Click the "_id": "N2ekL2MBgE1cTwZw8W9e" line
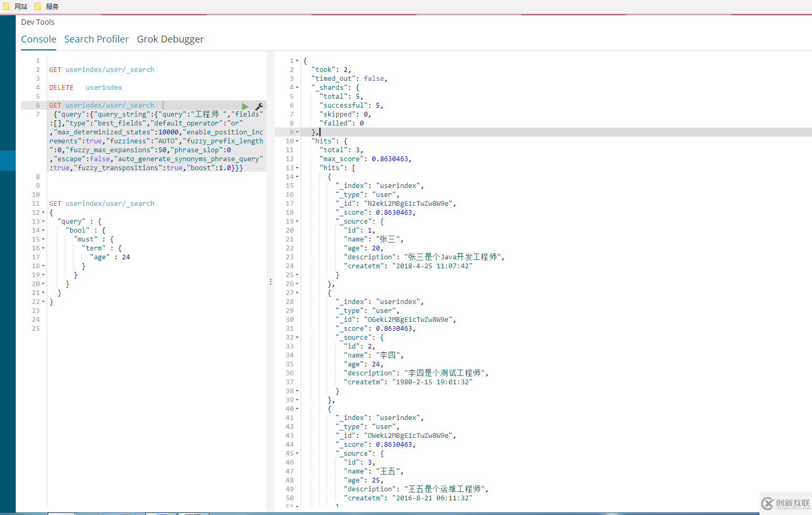The width and height of the screenshot is (812, 515). coord(396,204)
